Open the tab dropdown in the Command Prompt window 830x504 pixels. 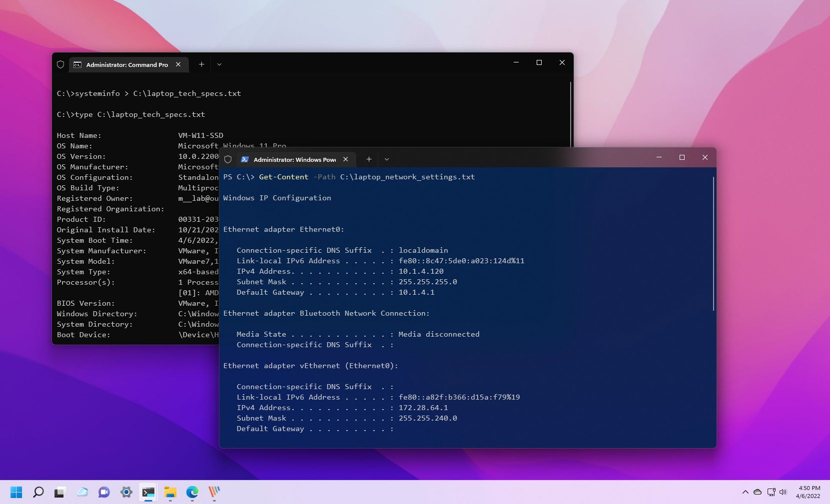219,64
